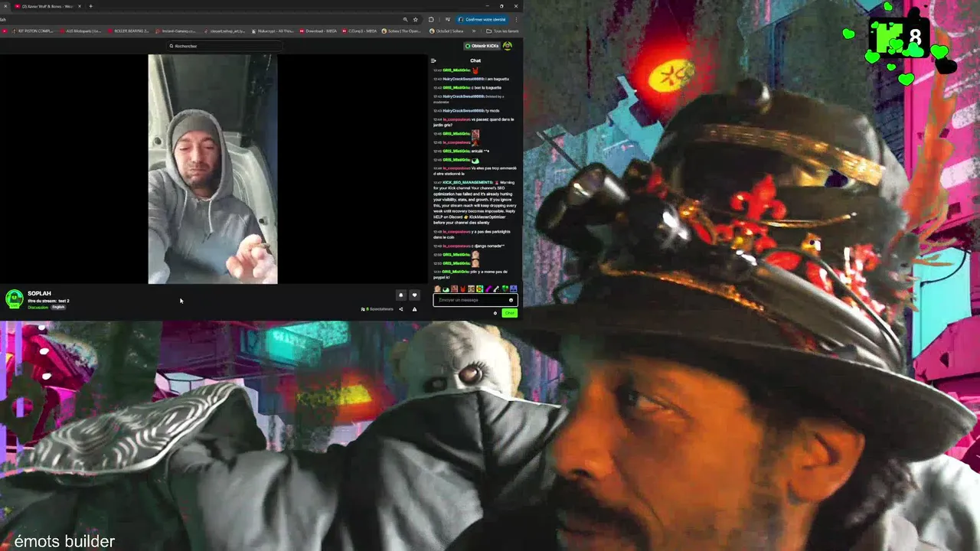The width and height of the screenshot is (980, 551).
Task: Open the browser extensions puzzle icon
Action: pos(431,19)
